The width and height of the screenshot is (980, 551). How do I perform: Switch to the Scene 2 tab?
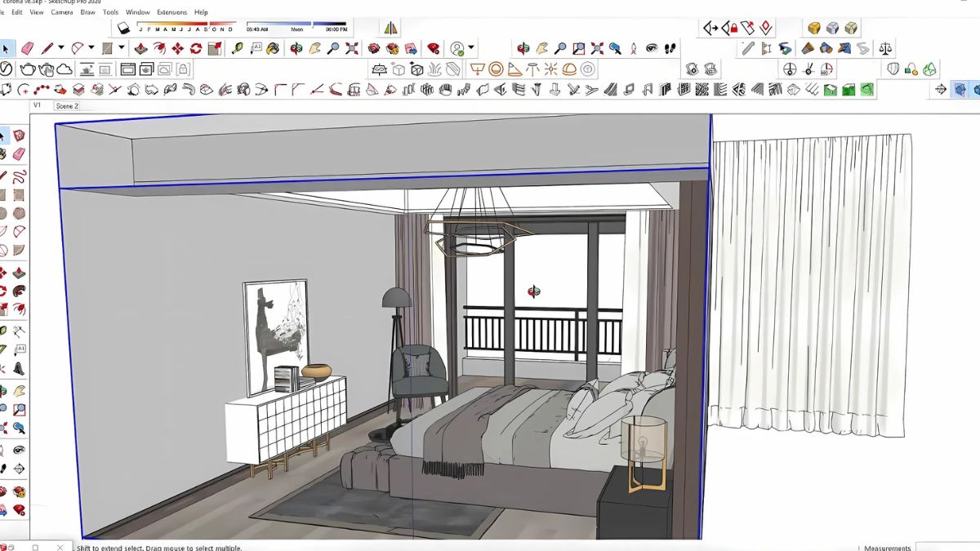(65, 105)
